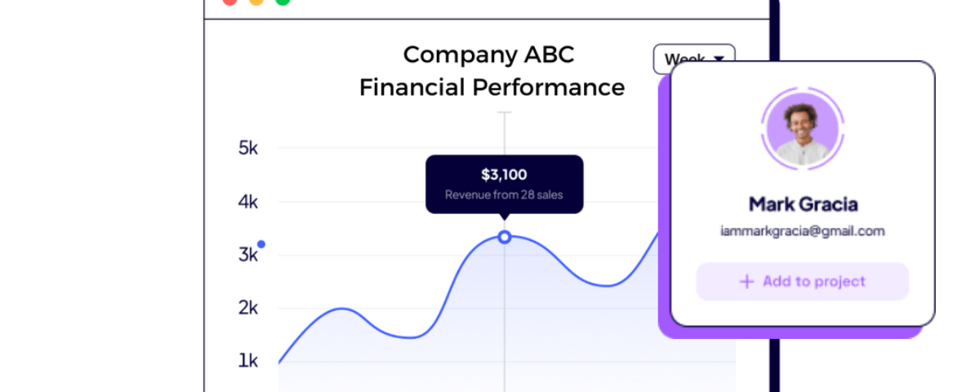Screen dimensions: 980x392
Task: Click the green window control dot
Action: click(283, 2)
